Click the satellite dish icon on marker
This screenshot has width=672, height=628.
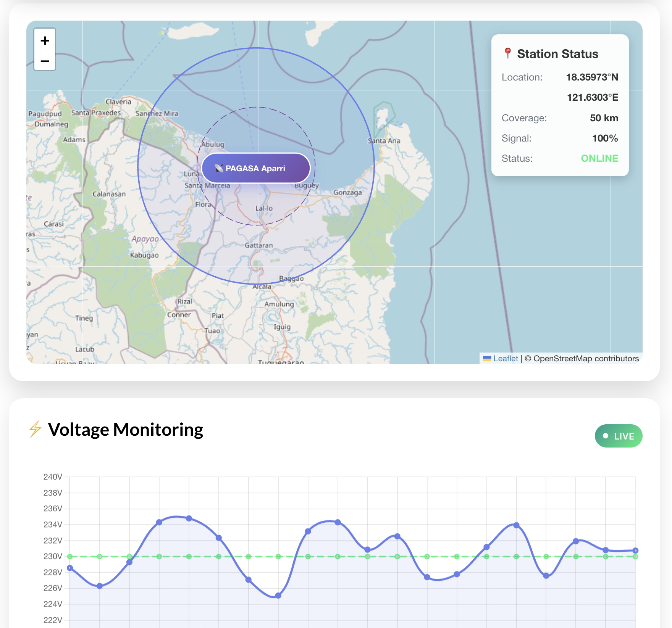[x=219, y=168]
